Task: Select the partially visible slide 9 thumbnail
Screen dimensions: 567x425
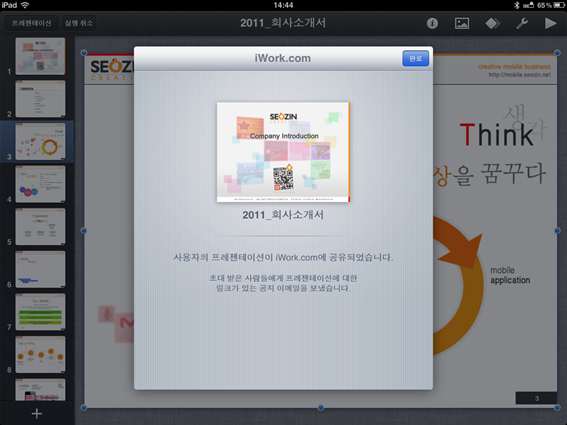Action: (x=40, y=390)
